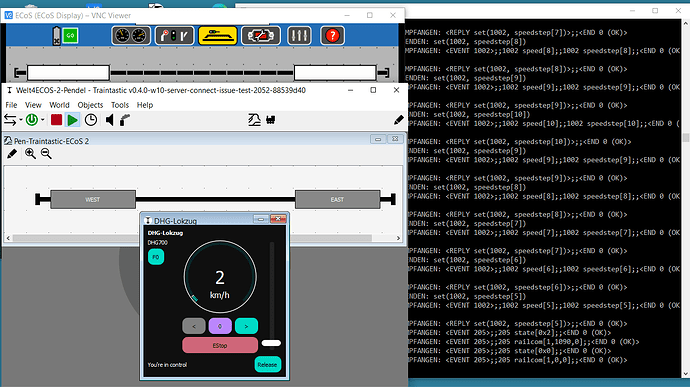Click the EStop emergency stop button
The width and height of the screenshot is (690, 387).
pyautogui.click(x=220, y=346)
